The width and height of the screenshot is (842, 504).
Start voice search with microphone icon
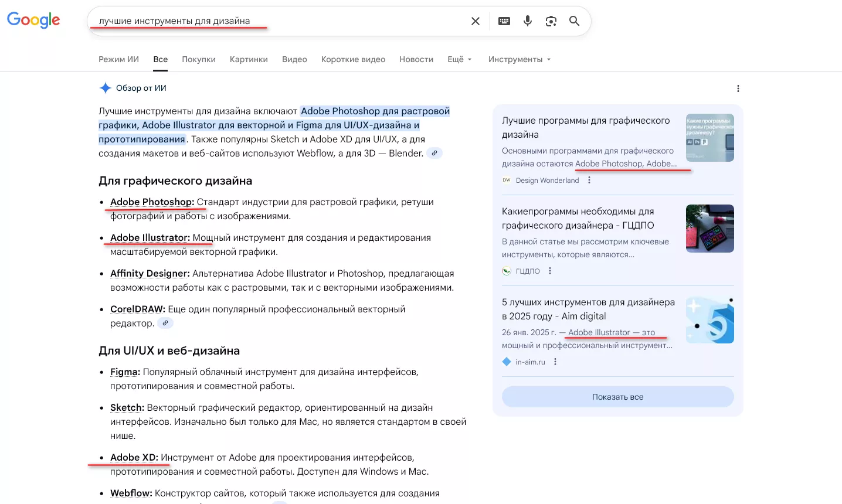pyautogui.click(x=528, y=21)
